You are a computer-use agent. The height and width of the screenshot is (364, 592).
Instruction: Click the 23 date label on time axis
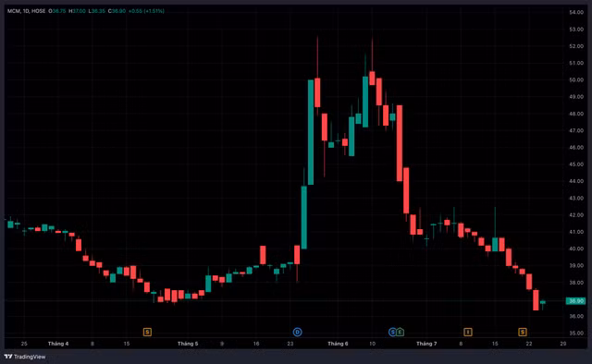click(290, 344)
